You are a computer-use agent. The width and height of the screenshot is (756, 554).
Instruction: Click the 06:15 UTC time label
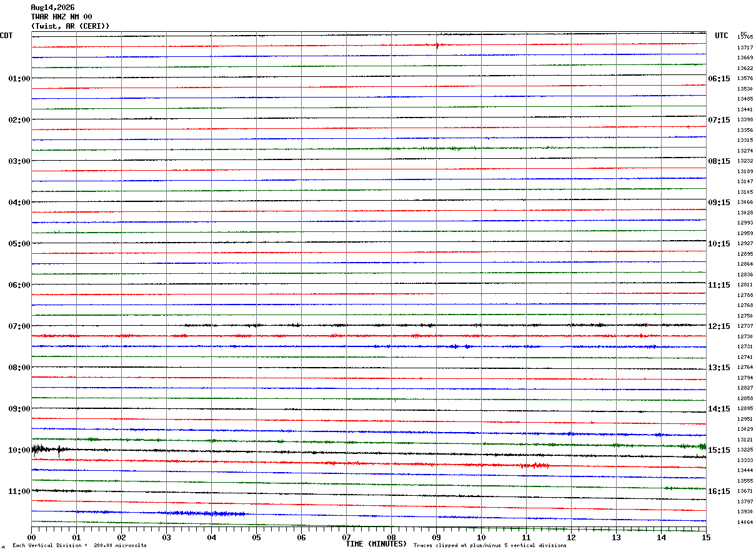point(719,79)
